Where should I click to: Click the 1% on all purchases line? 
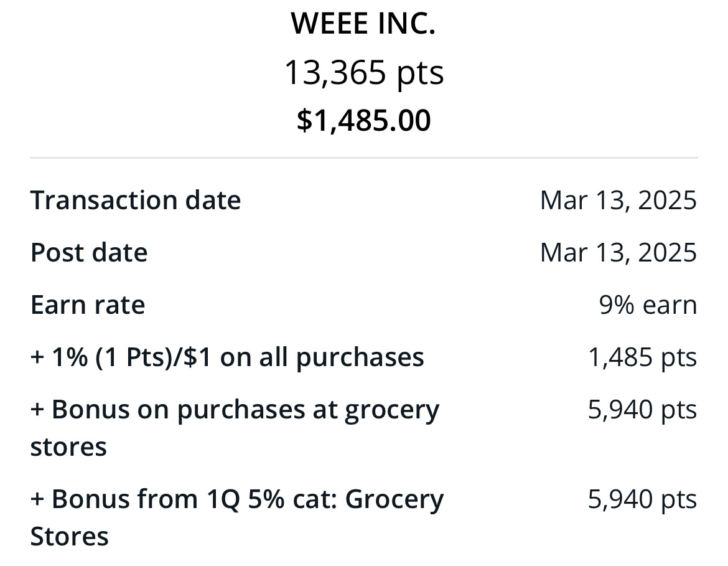[x=227, y=357]
